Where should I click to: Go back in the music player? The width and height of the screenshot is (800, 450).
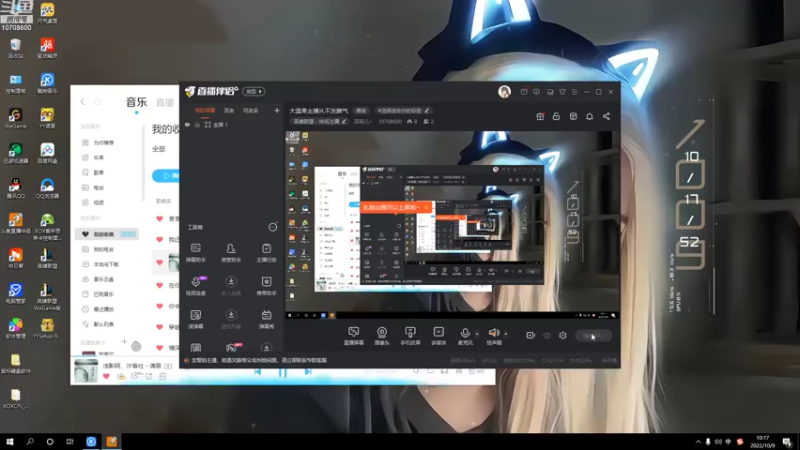(83, 102)
